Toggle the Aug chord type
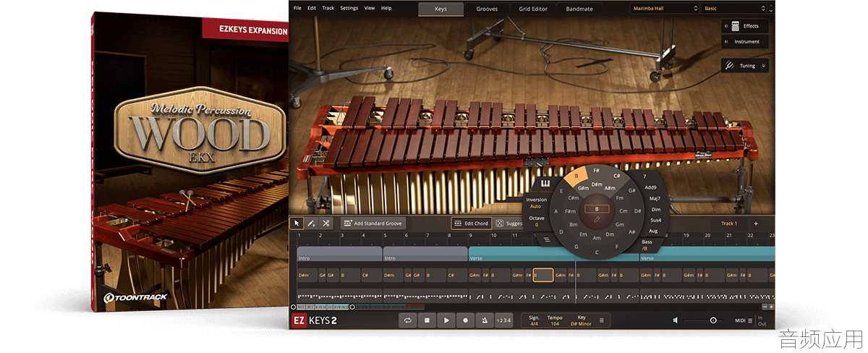Image resolution: width=868 pixels, height=353 pixels. 653,231
